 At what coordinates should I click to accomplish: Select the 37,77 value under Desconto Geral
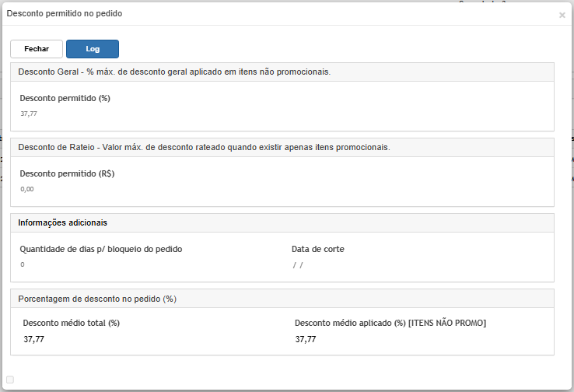coord(29,114)
